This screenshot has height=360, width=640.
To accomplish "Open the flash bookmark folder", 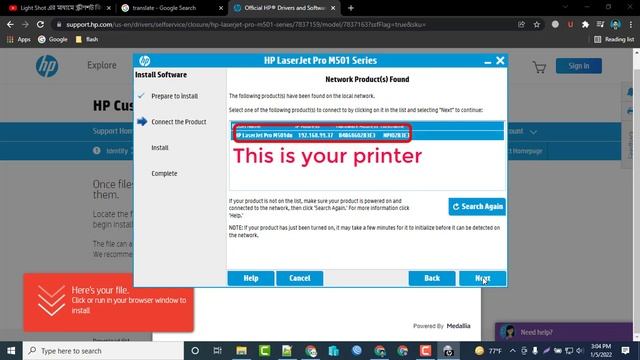I will click(87, 40).
